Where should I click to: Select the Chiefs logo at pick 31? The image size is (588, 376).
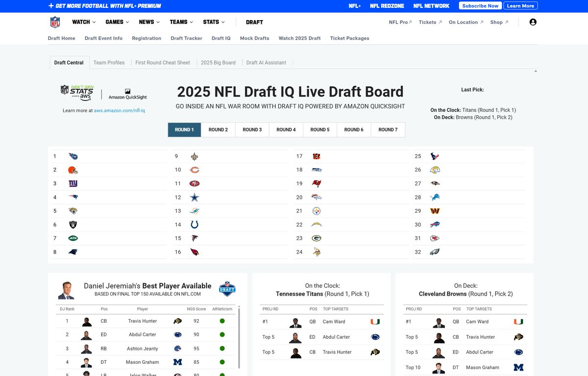pos(435,238)
